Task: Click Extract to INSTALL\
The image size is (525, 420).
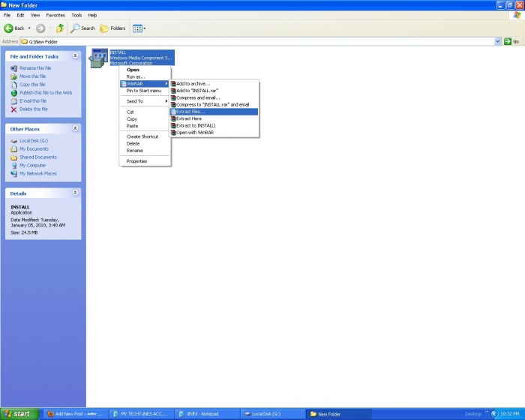Action: pos(214,126)
